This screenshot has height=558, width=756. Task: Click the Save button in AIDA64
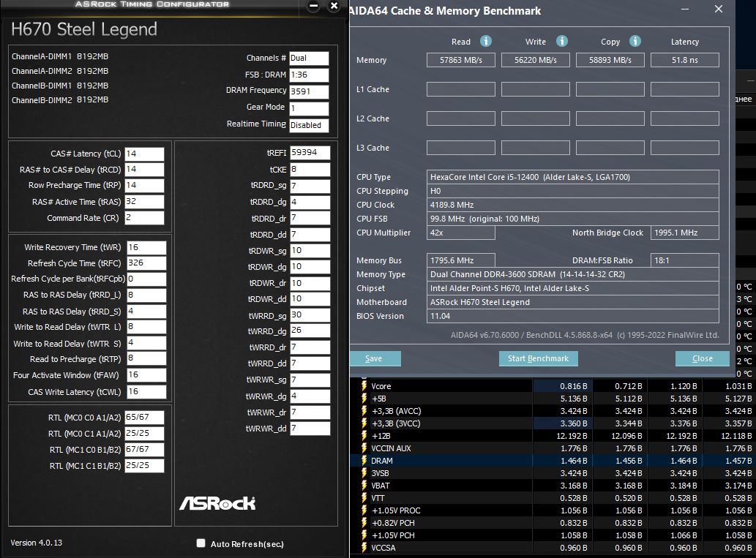click(375, 358)
